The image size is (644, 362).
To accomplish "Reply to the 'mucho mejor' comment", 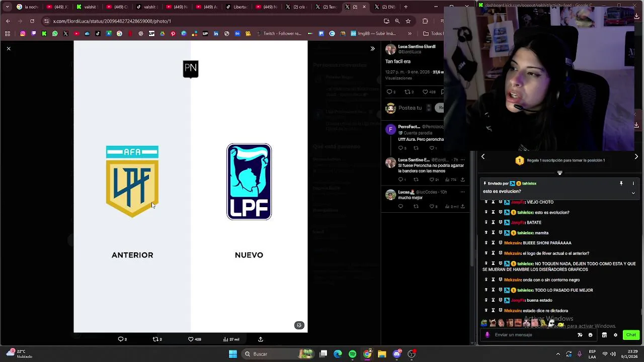I will point(400,207).
